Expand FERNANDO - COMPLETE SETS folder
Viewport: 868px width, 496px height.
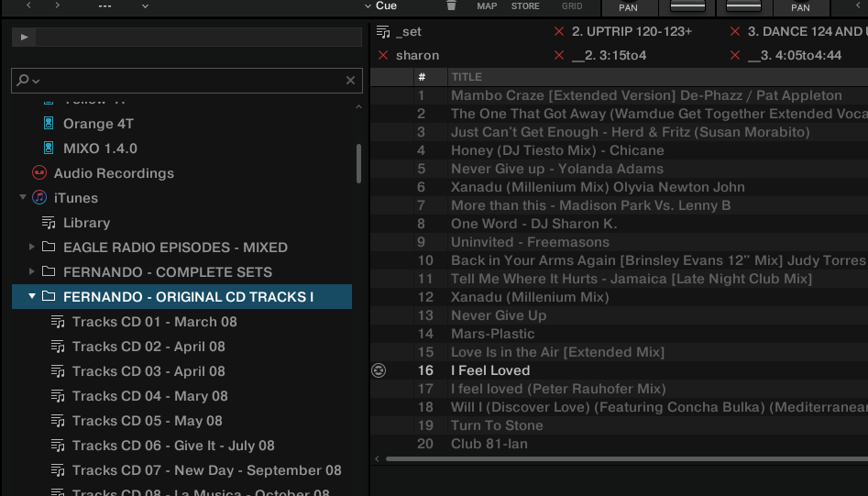(x=32, y=272)
